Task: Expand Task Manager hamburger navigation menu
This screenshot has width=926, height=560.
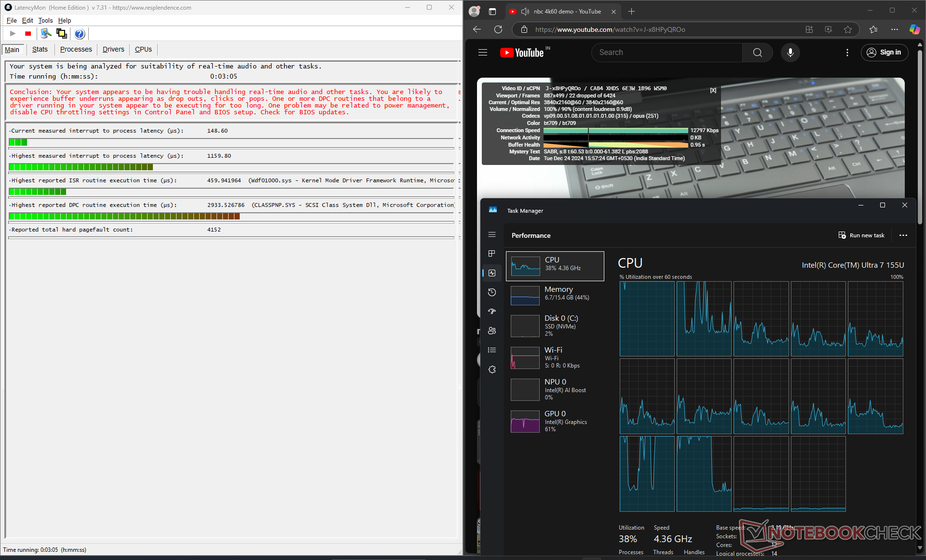Action: pyautogui.click(x=492, y=234)
